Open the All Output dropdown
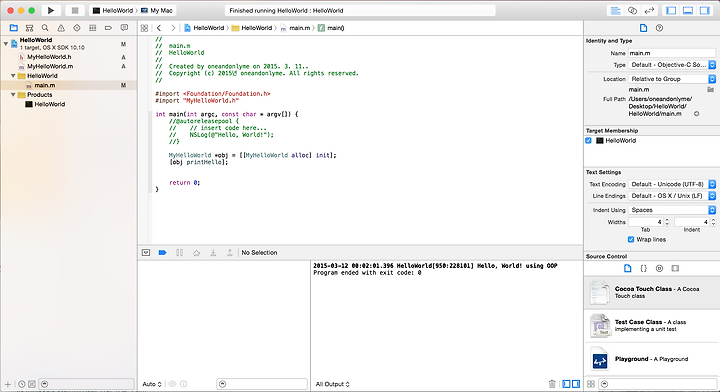Viewport: 720px width, 392px height. [x=332, y=384]
